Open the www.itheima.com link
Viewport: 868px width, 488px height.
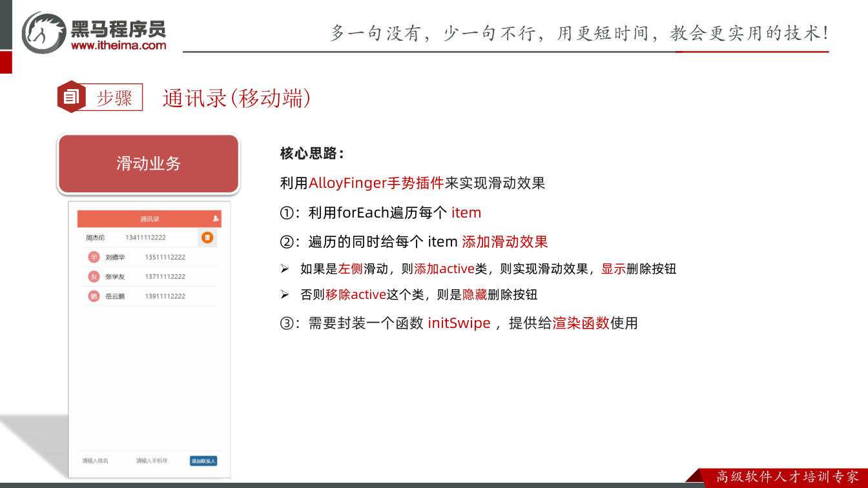[118, 46]
